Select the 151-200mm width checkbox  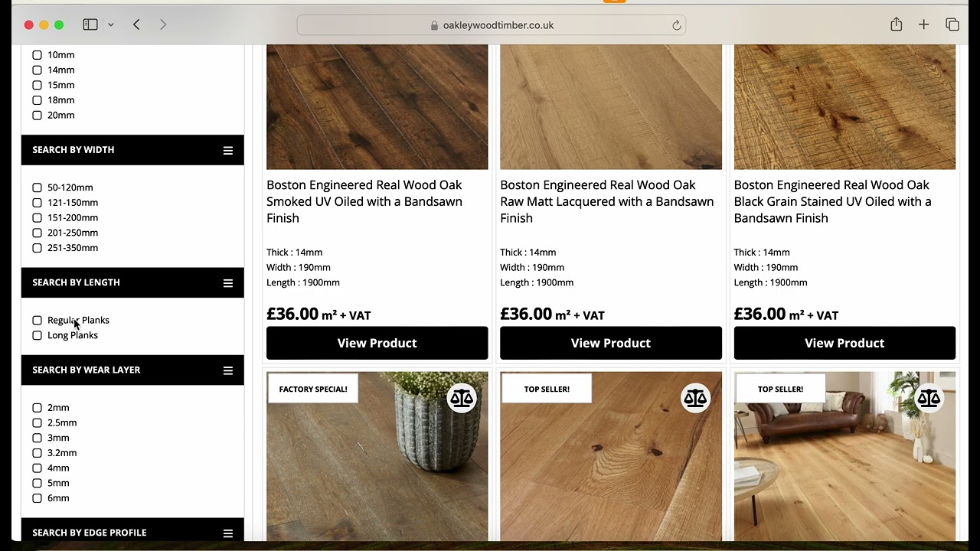point(37,217)
